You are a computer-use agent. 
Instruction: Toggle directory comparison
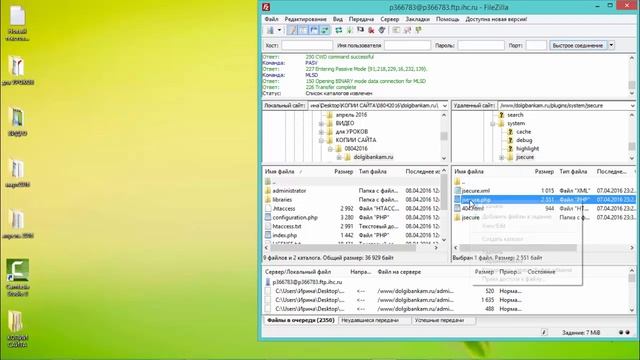407,30
